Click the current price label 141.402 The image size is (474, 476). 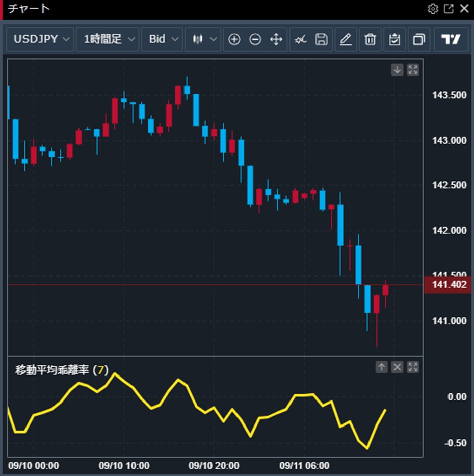click(x=447, y=285)
